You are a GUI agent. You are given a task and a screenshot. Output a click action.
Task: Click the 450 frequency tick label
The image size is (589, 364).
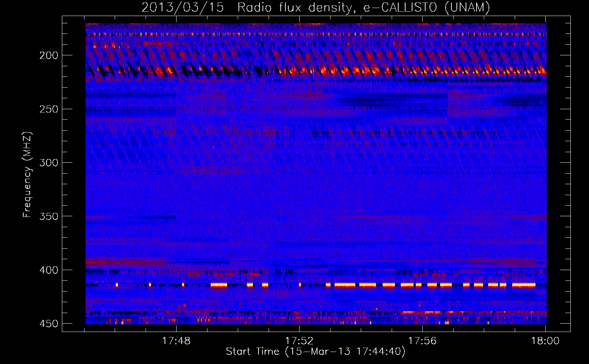(x=49, y=324)
